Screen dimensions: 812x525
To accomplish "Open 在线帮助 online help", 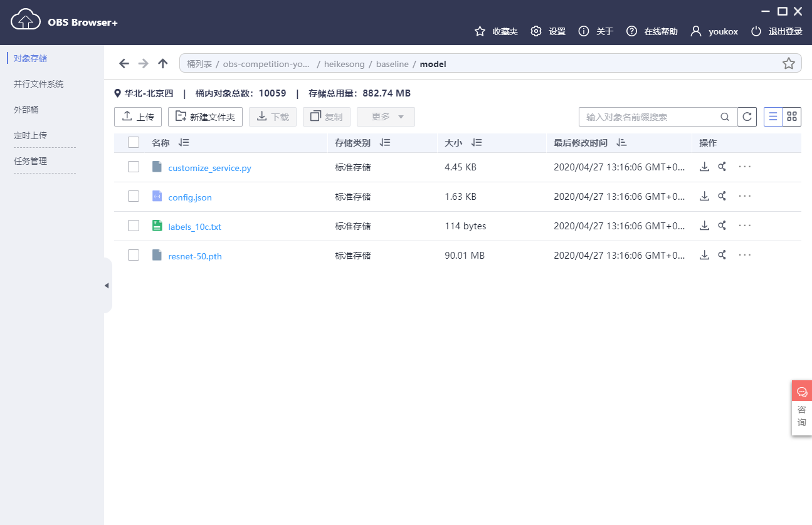I will tap(652, 31).
